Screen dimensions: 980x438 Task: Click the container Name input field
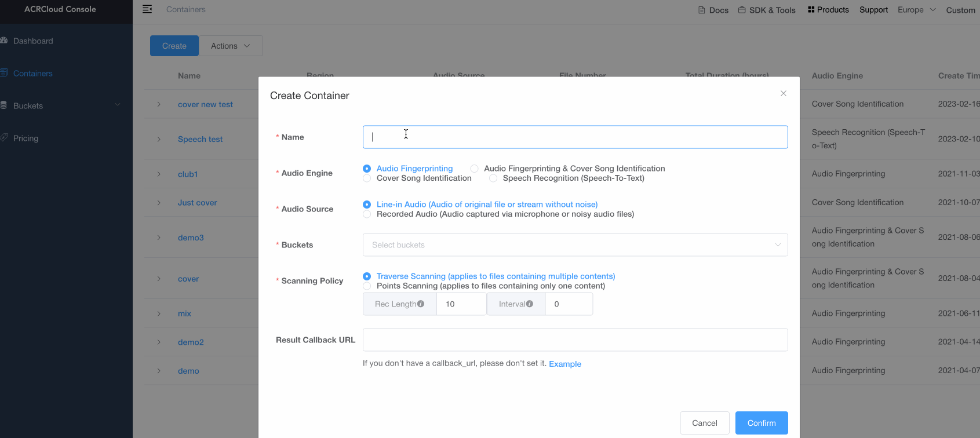[x=575, y=137]
